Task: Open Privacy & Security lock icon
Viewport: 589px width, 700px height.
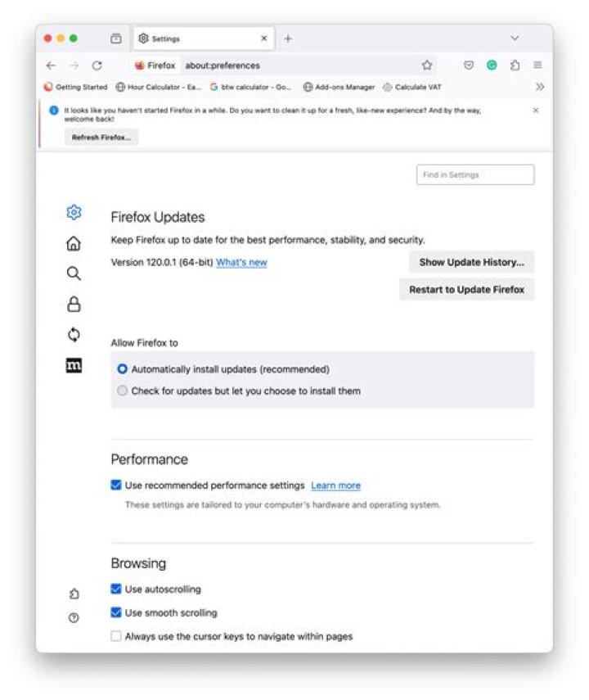Action: click(x=74, y=305)
